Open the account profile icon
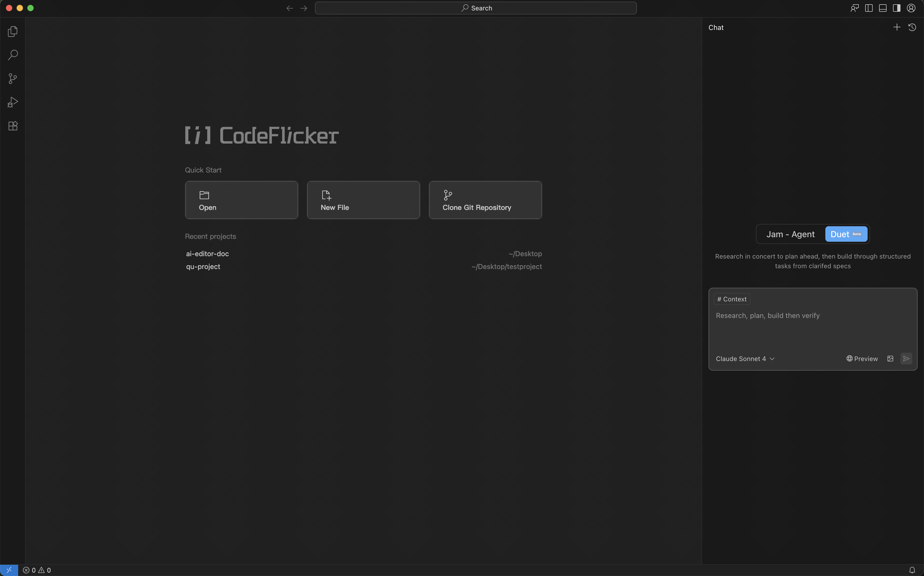 pos(911,8)
